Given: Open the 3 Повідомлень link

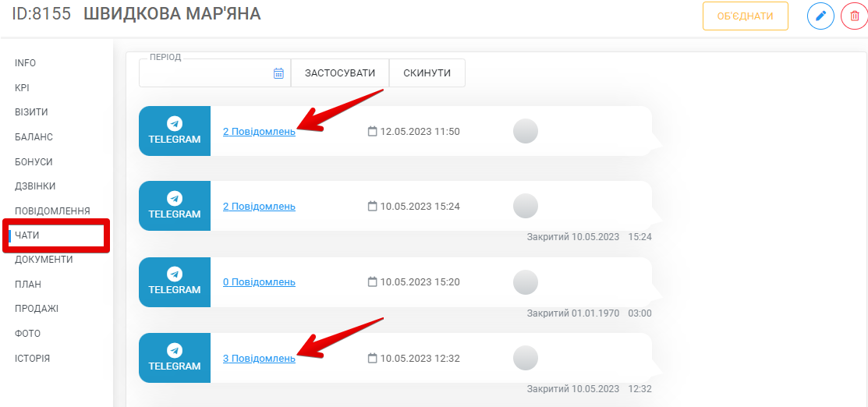Looking at the screenshot, I should [259, 358].
